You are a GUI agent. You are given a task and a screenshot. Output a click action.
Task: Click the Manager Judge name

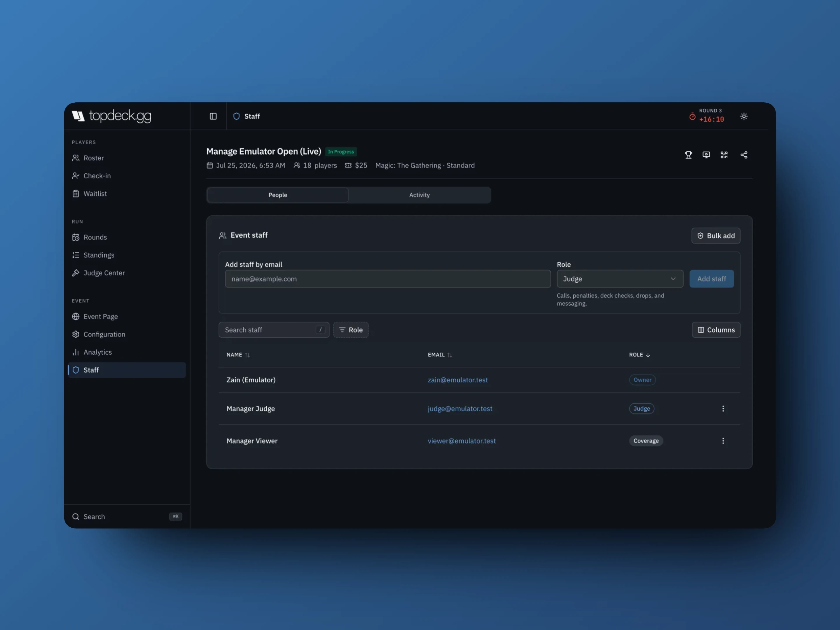[x=251, y=409]
